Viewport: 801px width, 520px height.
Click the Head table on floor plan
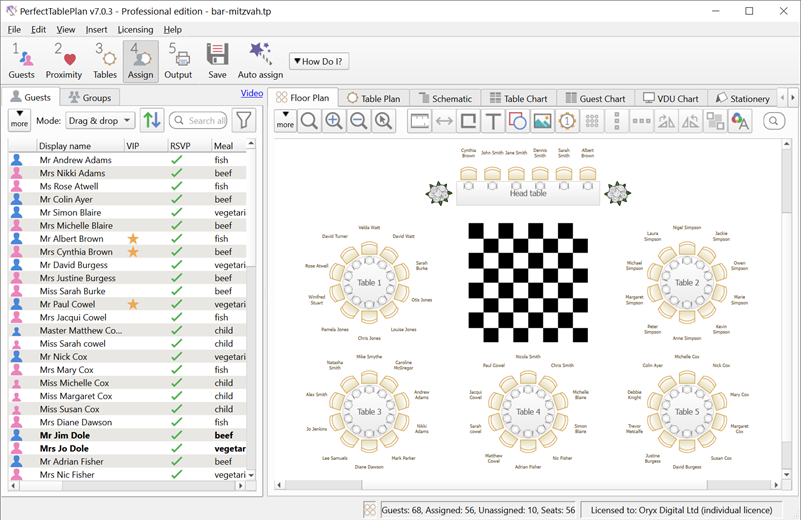click(x=528, y=193)
